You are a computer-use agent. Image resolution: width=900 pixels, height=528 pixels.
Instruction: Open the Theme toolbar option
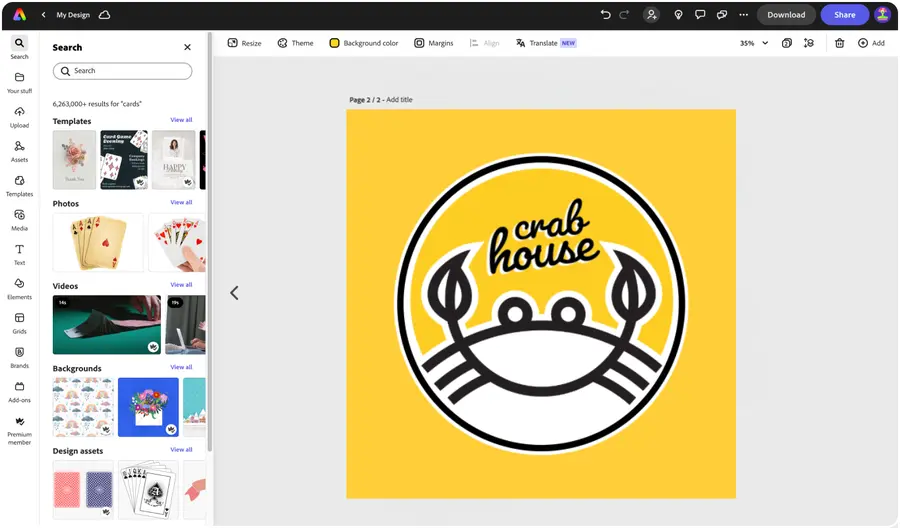coord(296,43)
